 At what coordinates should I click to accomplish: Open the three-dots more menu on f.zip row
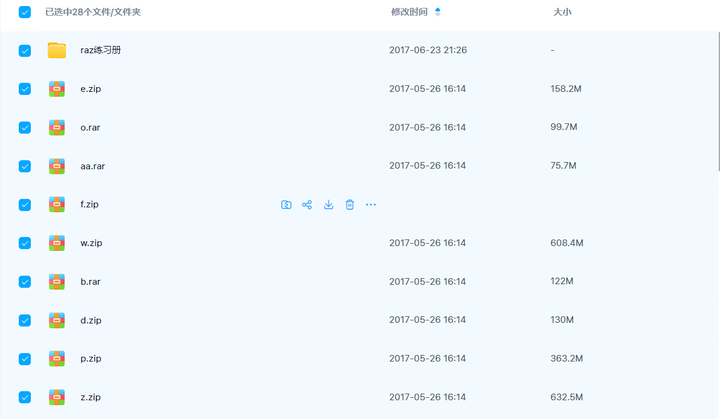[371, 204]
